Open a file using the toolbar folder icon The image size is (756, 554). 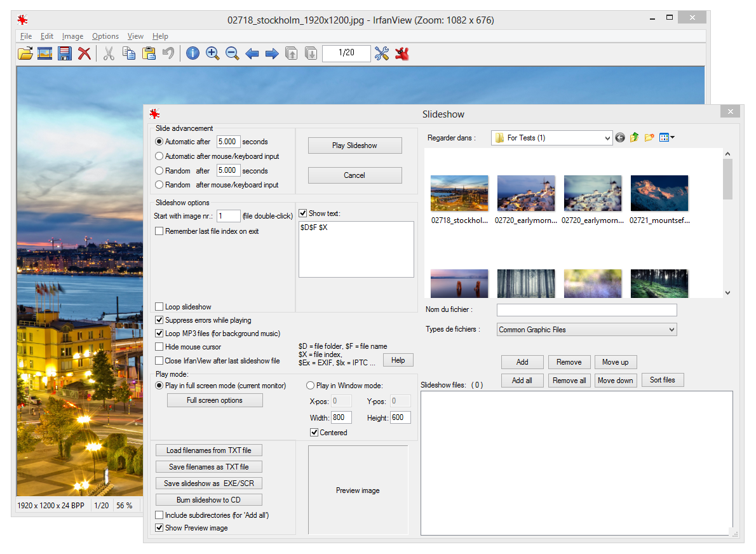pos(25,53)
